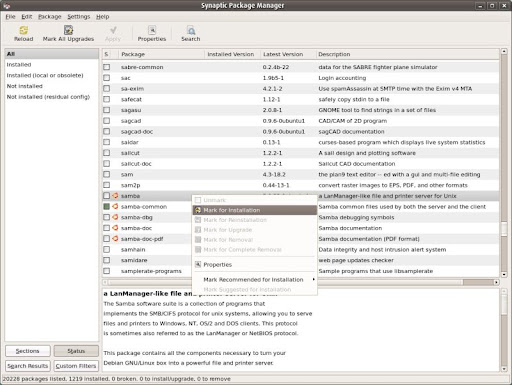Click Ubuntu logo icon beside samba
Image resolution: width=512 pixels, height=385 pixels.
coord(115,196)
